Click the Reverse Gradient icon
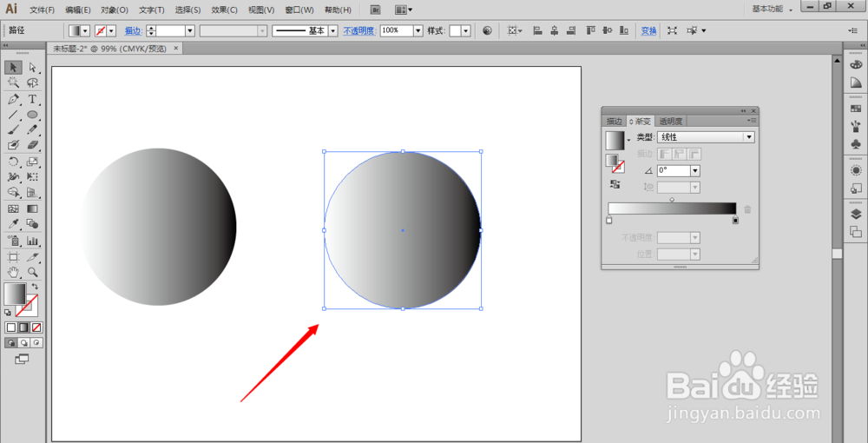Screen dimensions: 868x443 [615, 184]
